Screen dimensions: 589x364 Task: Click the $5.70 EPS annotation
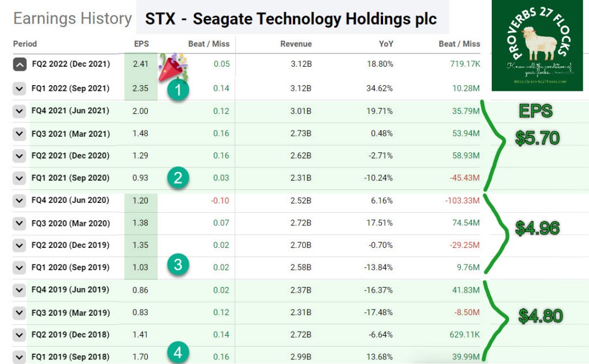(x=537, y=137)
